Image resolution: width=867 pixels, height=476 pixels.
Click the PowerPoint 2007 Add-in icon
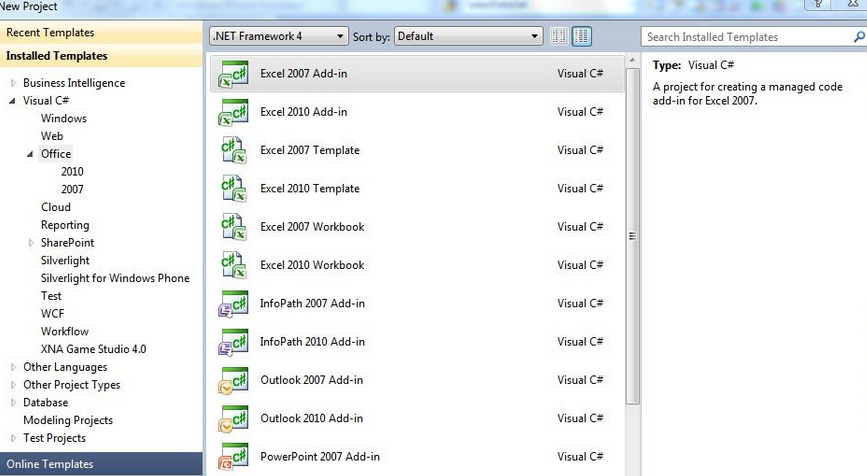click(233, 457)
